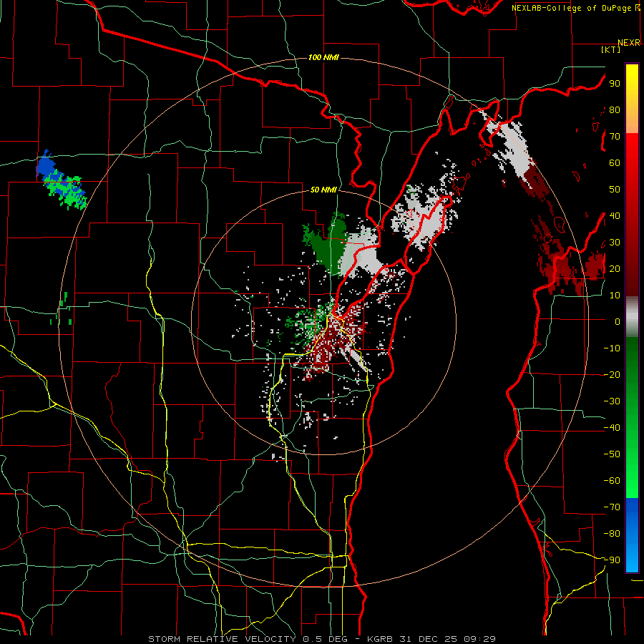
Task: Click the positive 20 label on the velocity scale
Action: (615, 268)
